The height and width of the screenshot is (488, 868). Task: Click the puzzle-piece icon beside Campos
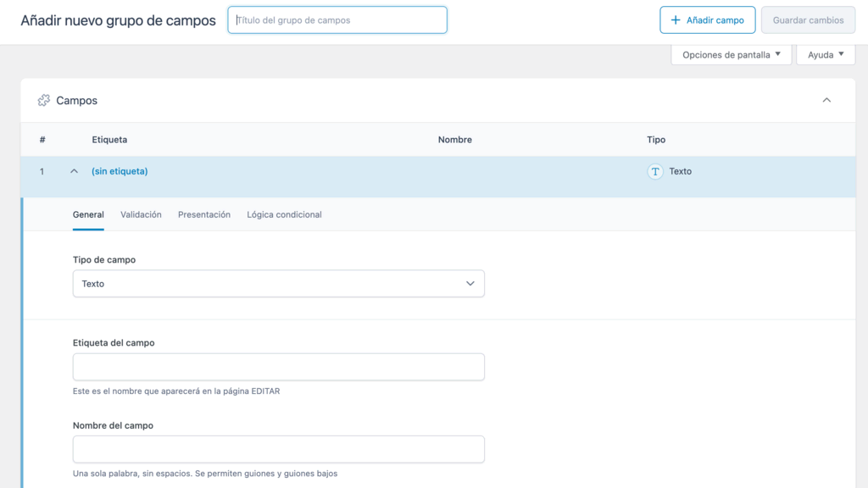tap(44, 101)
